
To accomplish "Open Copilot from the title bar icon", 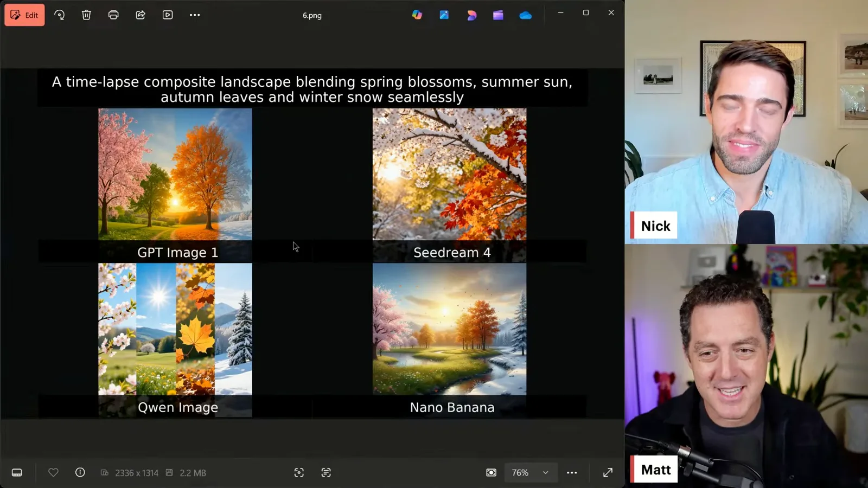I will coord(417,15).
